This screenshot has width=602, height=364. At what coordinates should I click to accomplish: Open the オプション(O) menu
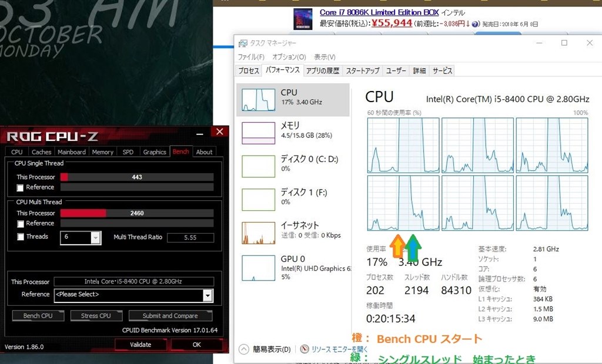(289, 57)
